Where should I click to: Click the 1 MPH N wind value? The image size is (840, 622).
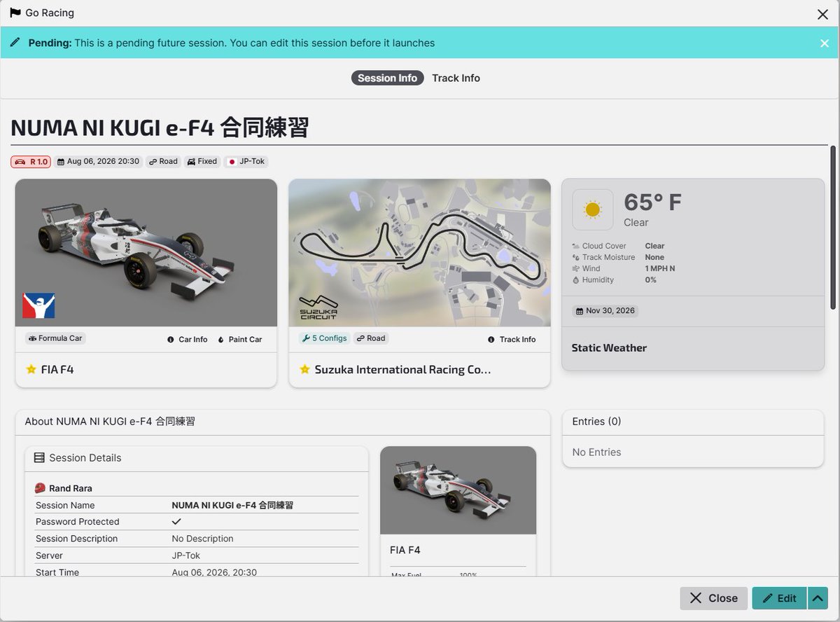660,268
